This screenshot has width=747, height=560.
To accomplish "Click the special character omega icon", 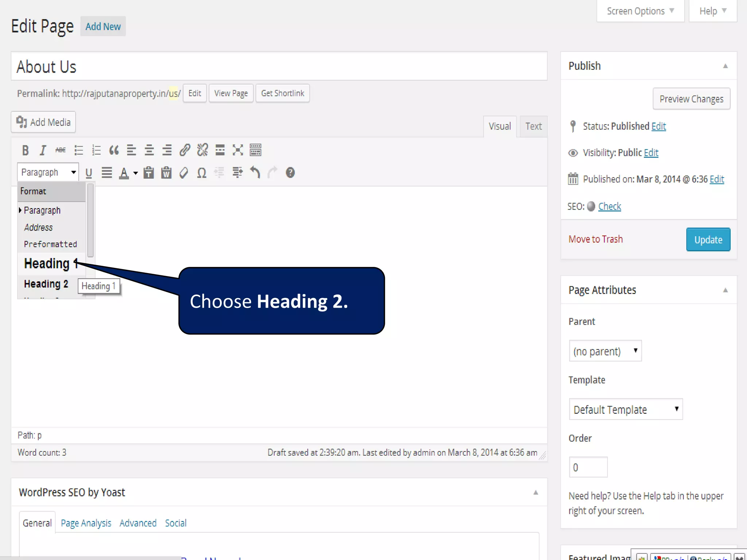I will (202, 173).
